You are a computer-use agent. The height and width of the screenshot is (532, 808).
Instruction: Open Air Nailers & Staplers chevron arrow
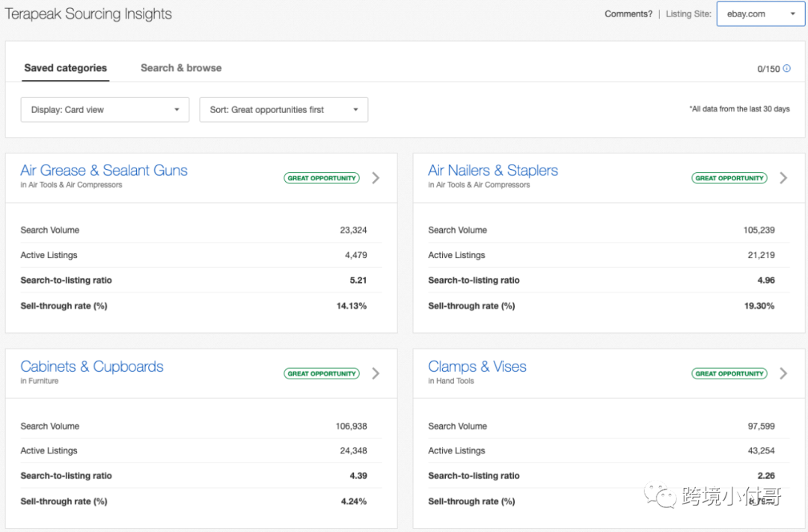(783, 178)
